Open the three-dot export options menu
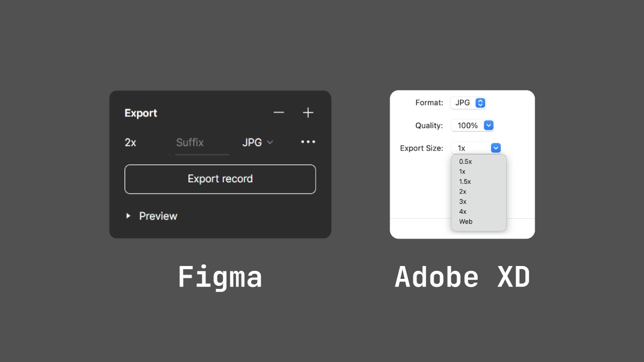 pos(308,142)
